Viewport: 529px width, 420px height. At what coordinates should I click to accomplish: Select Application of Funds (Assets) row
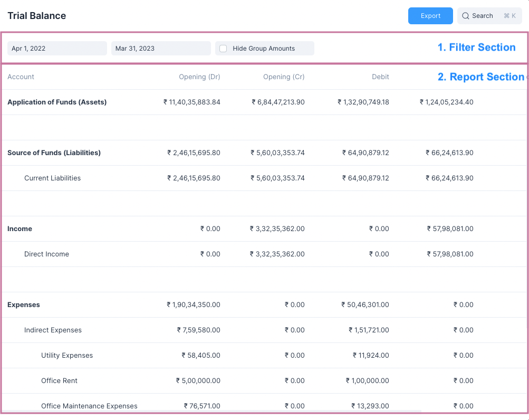(57, 102)
